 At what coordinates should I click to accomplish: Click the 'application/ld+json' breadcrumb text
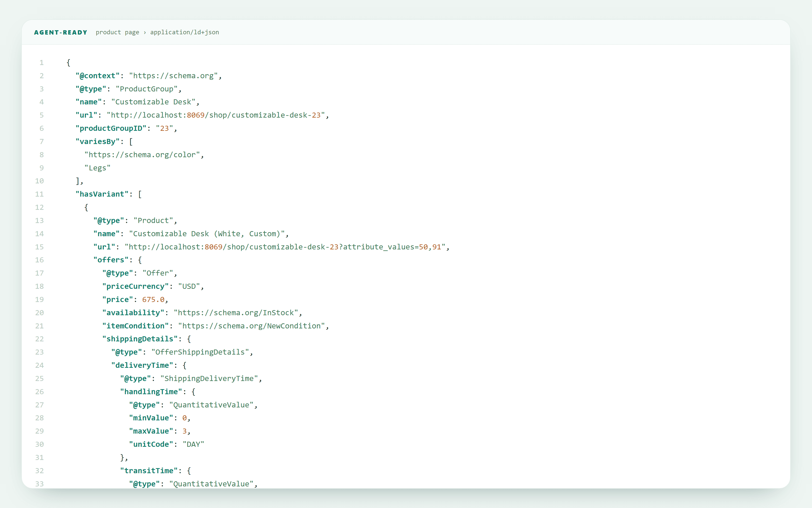[x=184, y=32]
